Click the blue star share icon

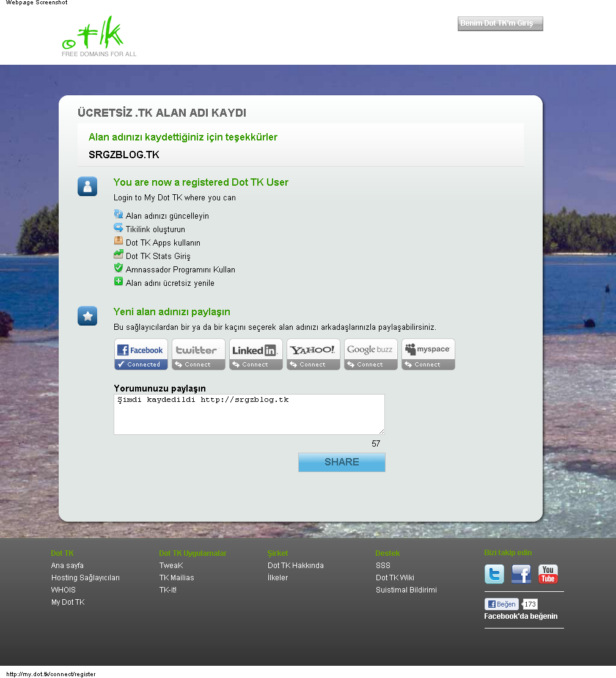[87, 316]
